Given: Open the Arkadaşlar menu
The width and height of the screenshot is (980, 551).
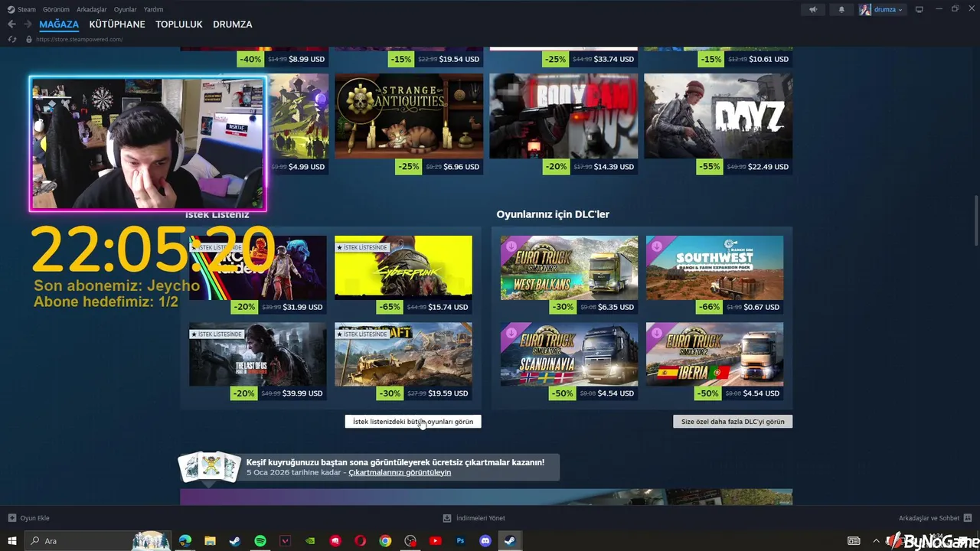Looking at the screenshot, I should click(92, 9).
